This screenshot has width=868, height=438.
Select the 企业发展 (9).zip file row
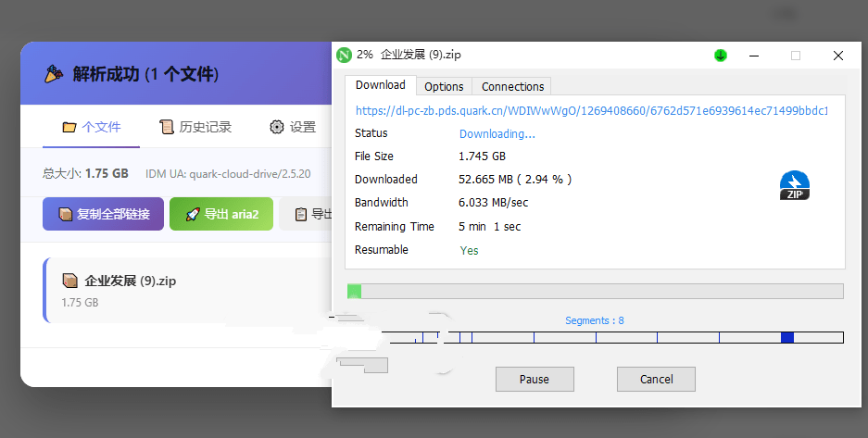point(188,291)
